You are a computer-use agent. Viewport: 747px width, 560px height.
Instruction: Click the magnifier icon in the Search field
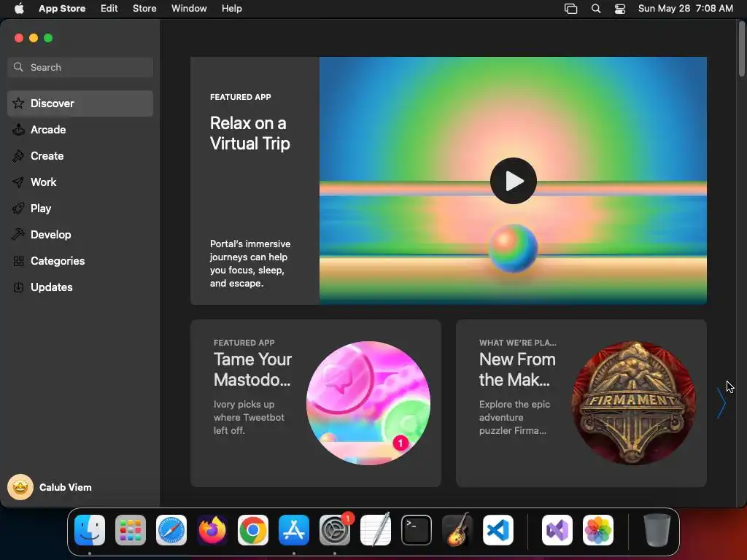coord(18,67)
